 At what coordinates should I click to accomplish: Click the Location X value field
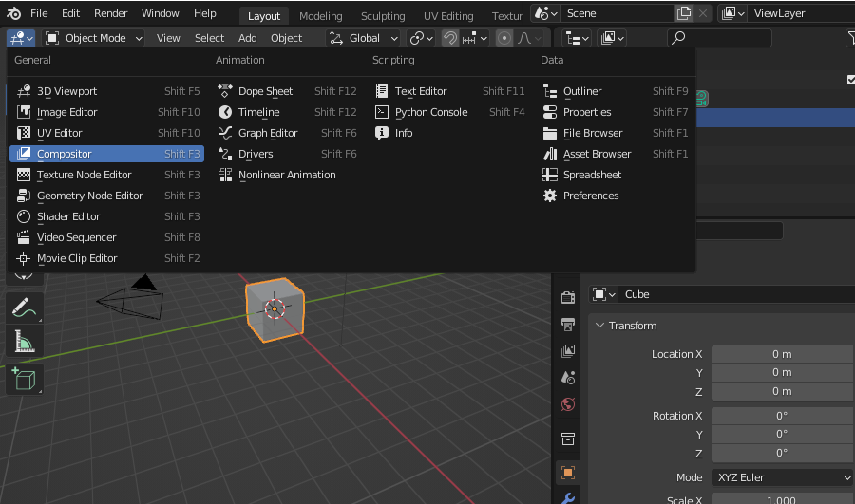[782, 354]
